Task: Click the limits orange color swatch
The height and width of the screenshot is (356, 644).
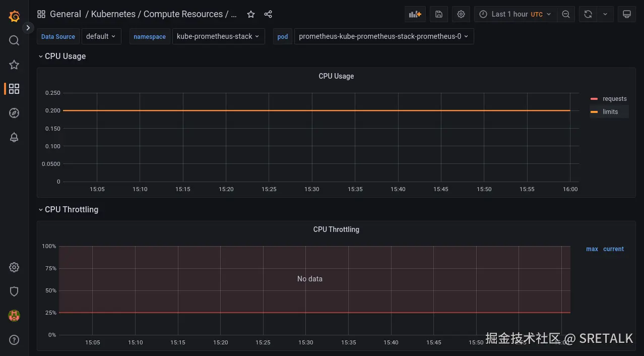Action: click(x=594, y=112)
